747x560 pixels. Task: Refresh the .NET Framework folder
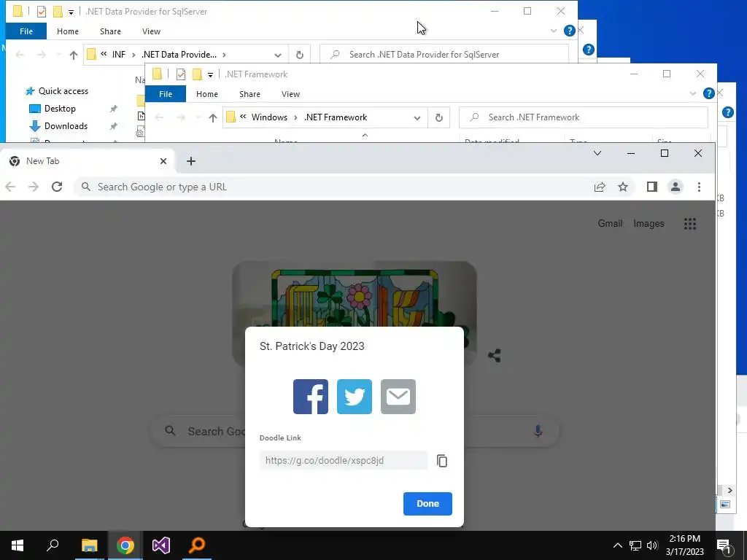click(x=438, y=117)
